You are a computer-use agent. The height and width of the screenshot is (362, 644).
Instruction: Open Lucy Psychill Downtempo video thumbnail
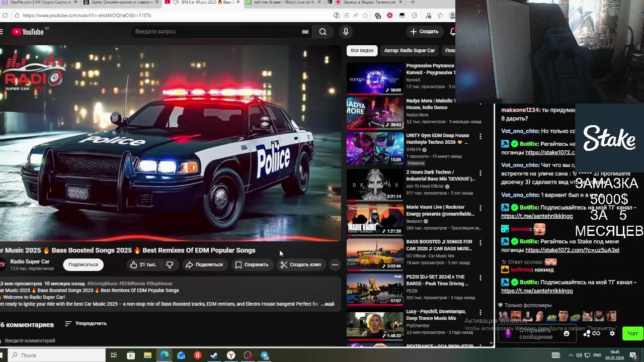375,325
